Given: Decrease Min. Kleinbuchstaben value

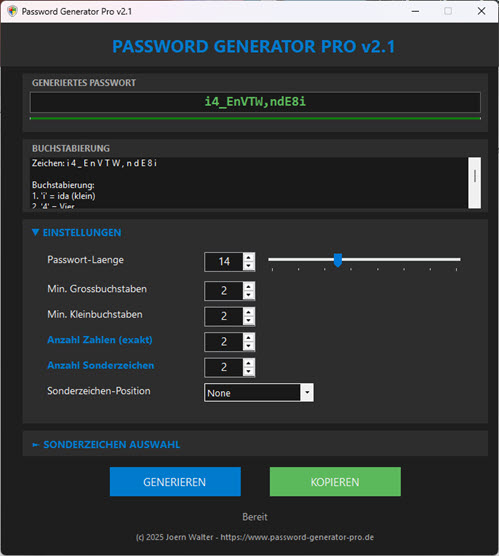Looking at the screenshot, I should click(x=249, y=321).
